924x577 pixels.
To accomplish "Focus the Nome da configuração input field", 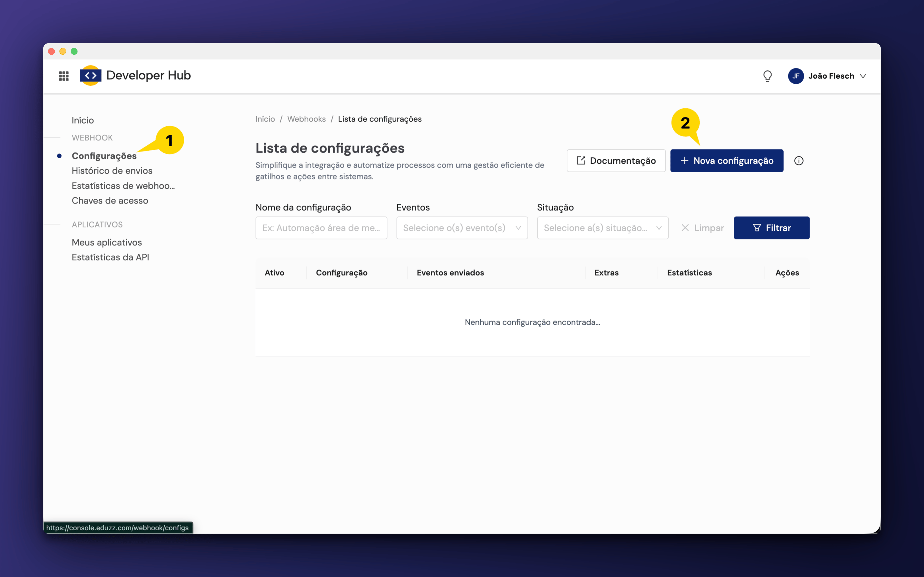I will tap(321, 228).
